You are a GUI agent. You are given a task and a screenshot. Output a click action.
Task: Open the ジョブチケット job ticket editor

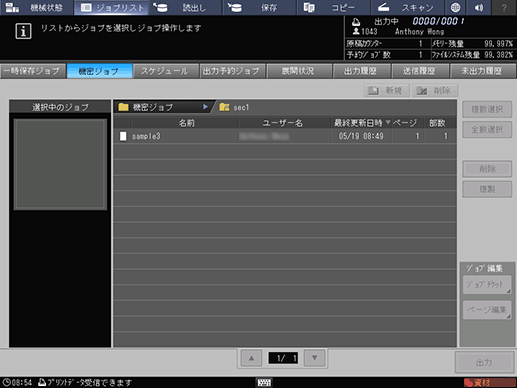tap(487, 285)
